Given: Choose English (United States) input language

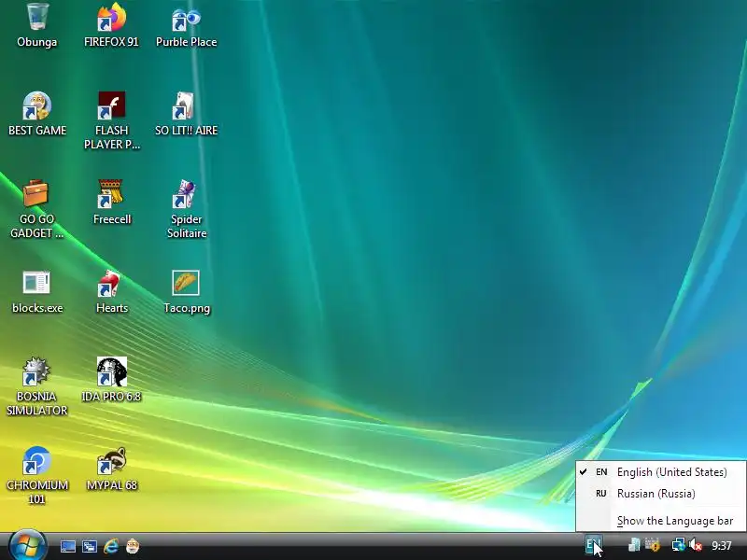Looking at the screenshot, I should click(x=661, y=472).
